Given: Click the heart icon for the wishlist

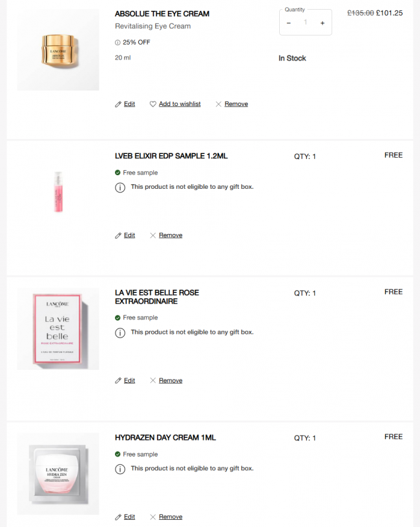Looking at the screenshot, I should (x=153, y=104).
